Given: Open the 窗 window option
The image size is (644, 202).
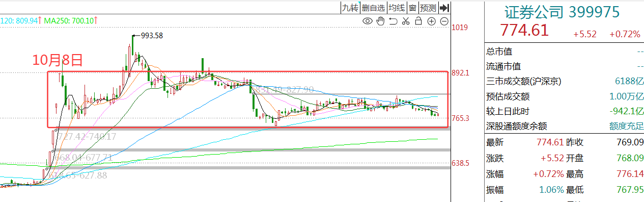Looking at the screenshot, I should coord(412,8).
